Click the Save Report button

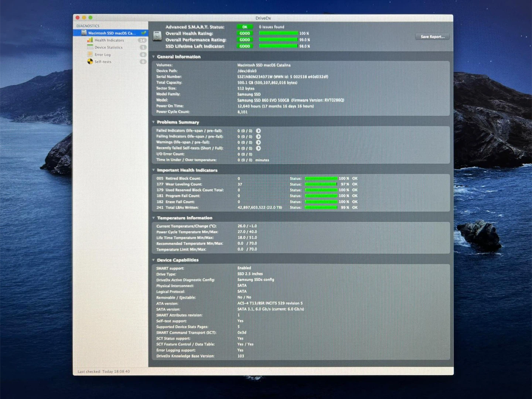432,37
